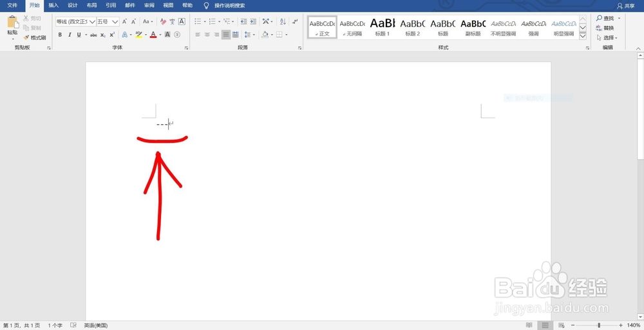Shrink font size with the smaller A icon

(133, 21)
